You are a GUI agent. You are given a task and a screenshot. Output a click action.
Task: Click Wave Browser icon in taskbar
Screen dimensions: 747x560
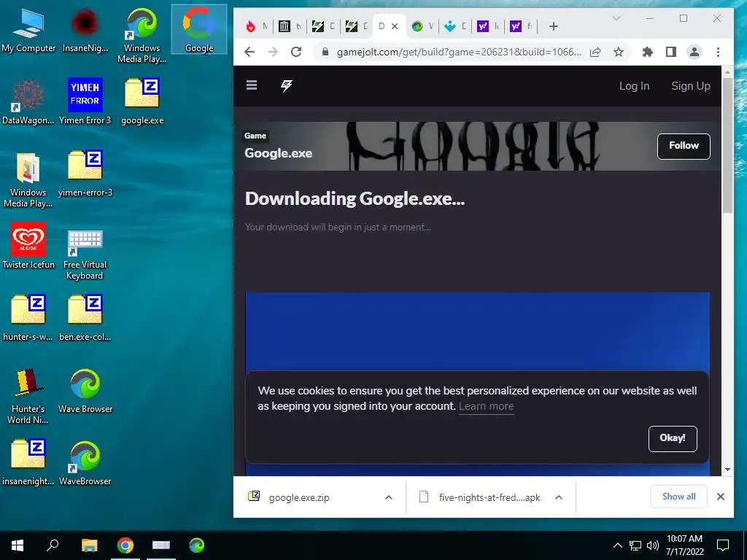click(197, 545)
